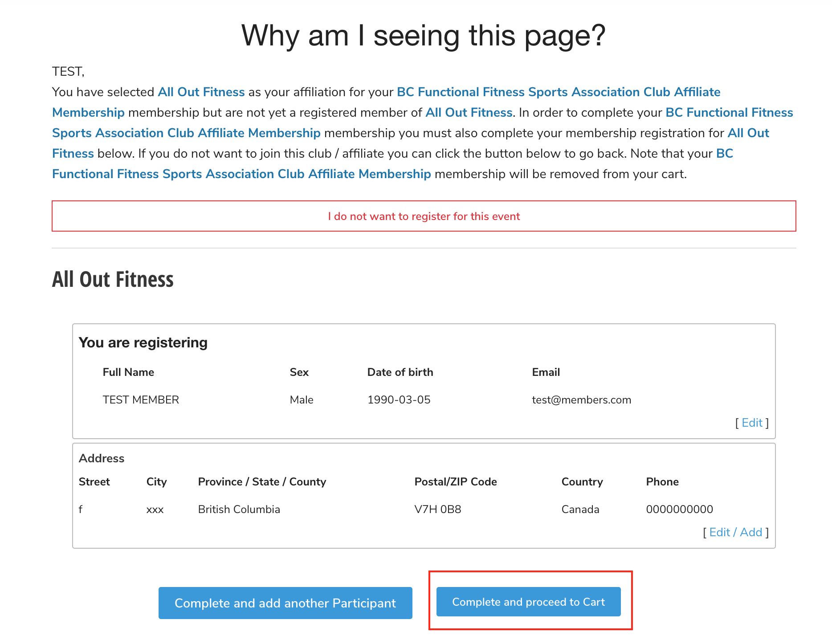Click the "TEST," greeting text

point(68,72)
